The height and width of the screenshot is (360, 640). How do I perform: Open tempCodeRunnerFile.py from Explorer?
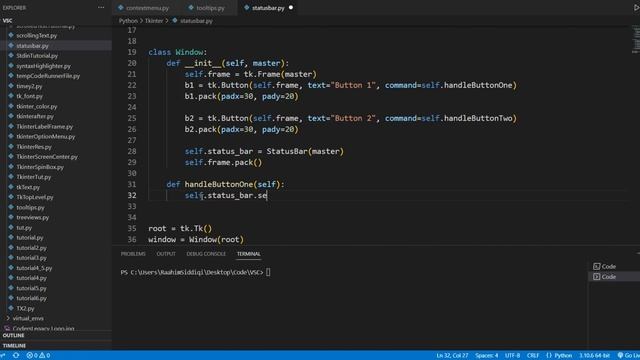click(x=48, y=76)
